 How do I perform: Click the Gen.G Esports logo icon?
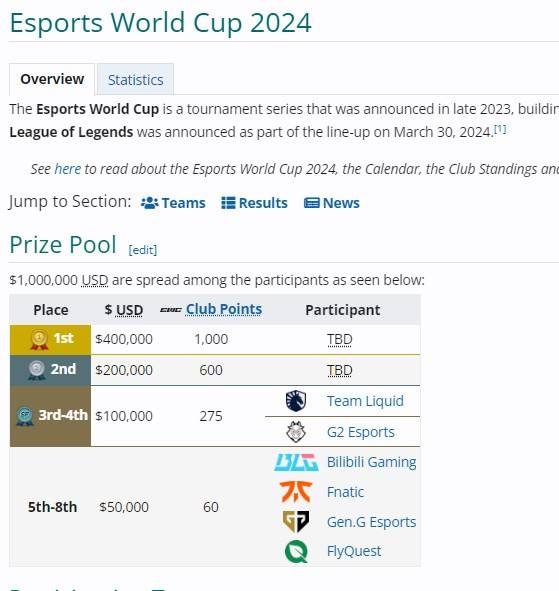296,522
